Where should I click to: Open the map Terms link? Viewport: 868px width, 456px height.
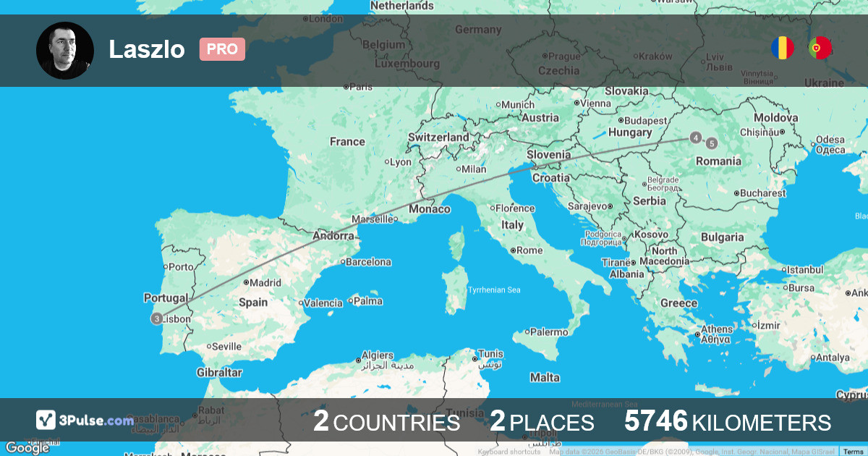[853, 452]
